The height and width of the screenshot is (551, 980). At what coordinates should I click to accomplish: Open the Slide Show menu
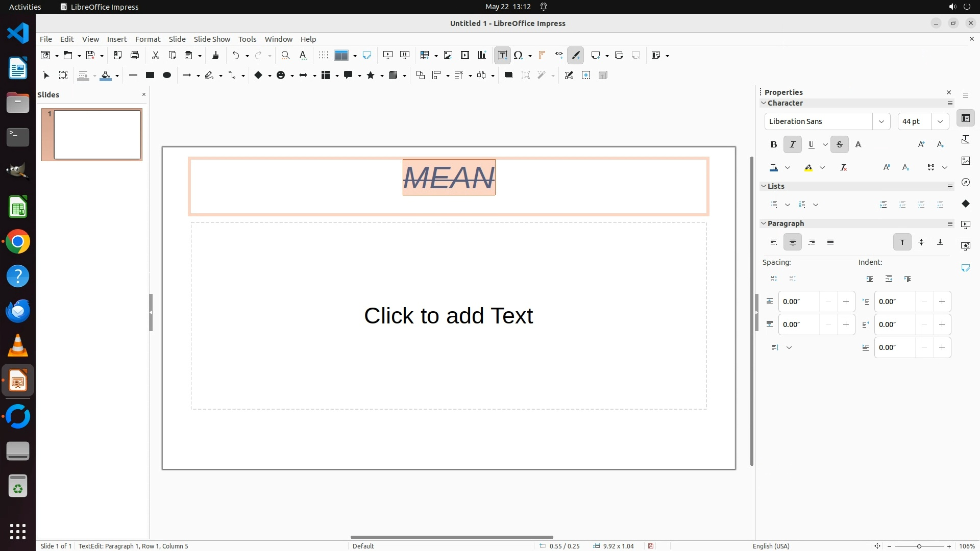211,39
